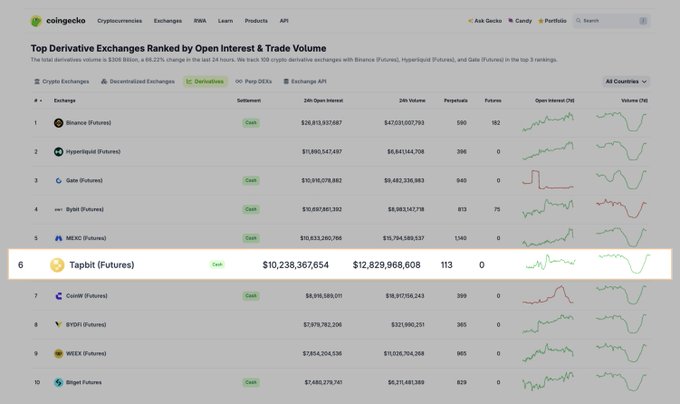Click the Cash badge in Binance row
680x404 pixels.
[251, 123]
